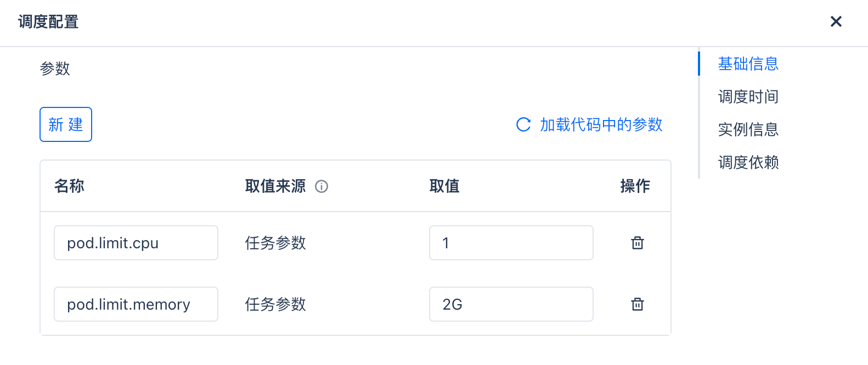Click the refresh icon beside 加载代码中的参数

click(523, 124)
